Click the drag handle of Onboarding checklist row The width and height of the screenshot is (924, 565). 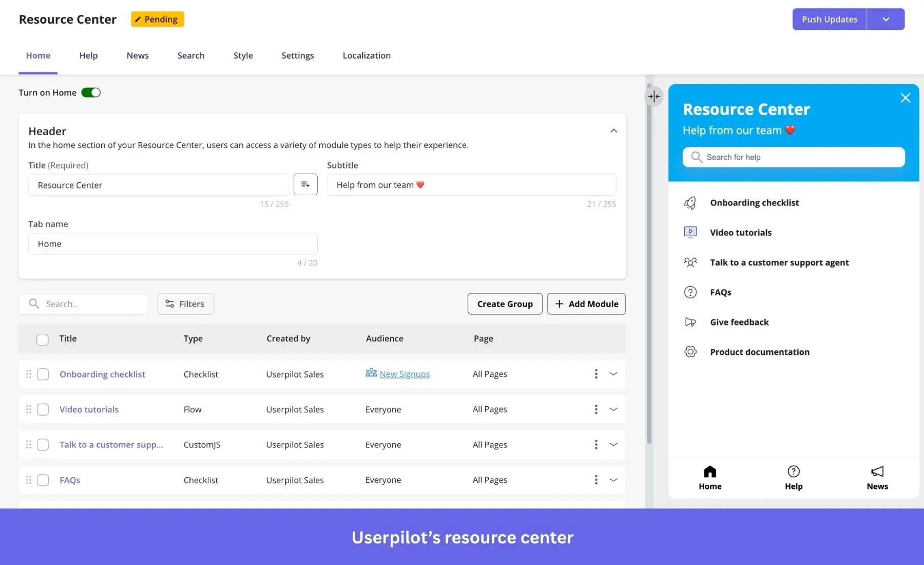[x=29, y=374]
